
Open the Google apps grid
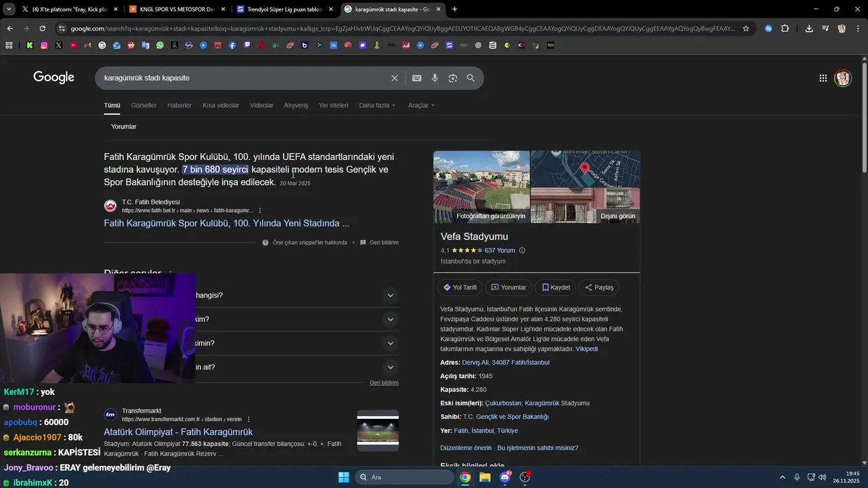(x=823, y=78)
